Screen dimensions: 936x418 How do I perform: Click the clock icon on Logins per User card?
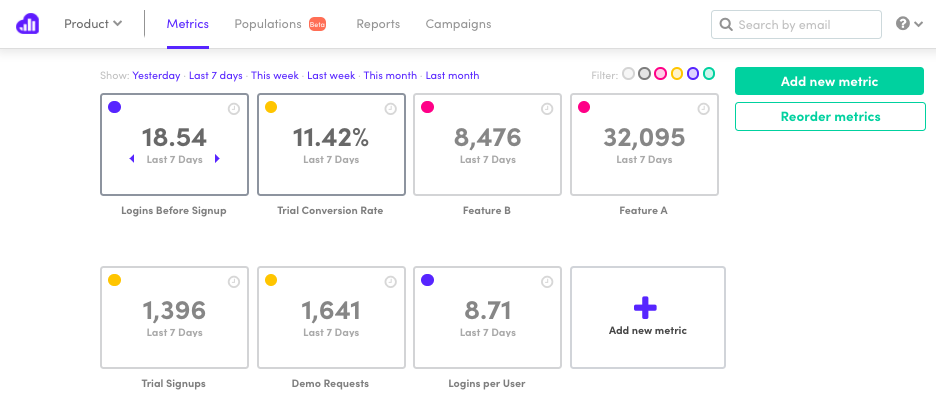tap(546, 281)
